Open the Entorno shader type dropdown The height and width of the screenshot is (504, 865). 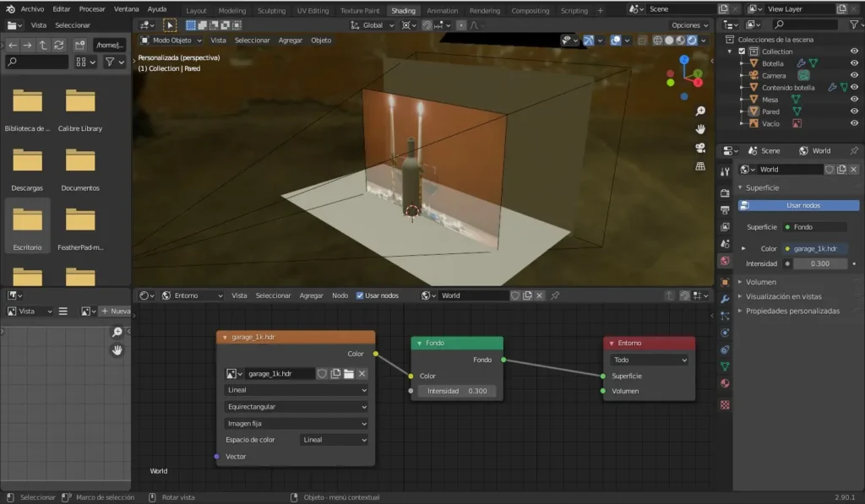(x=193, y=295)
